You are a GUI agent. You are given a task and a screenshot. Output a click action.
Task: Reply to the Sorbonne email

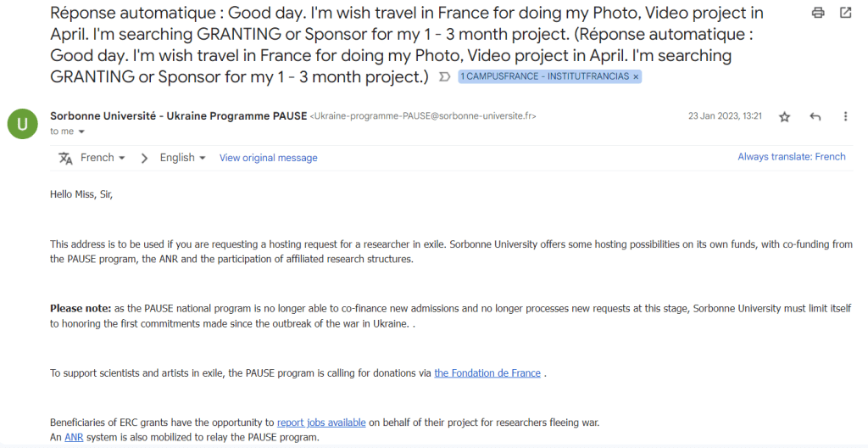click(x=815, y=117)
